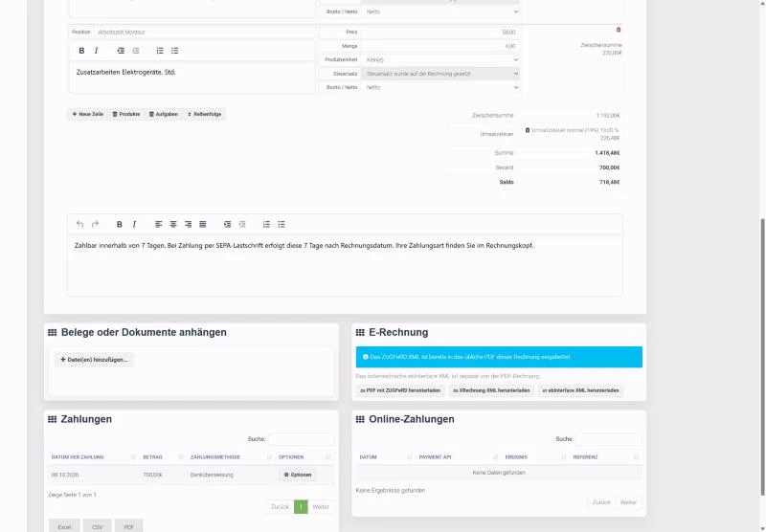Open the Produkteinheit dropdown showing Kein(e)
Viewport: 766px width, 532px height.
440,59
